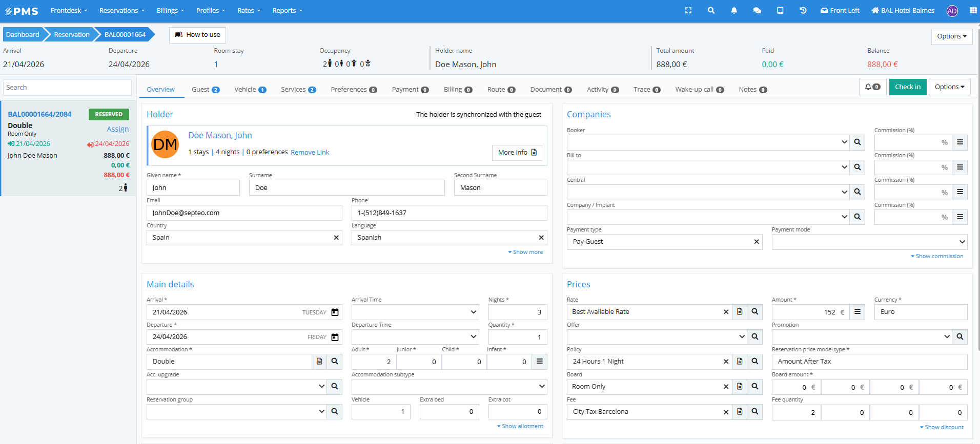Clear the City Tax Barcelona fee
This screenshot has width=980, height=444.
click(x=726, y=412)
